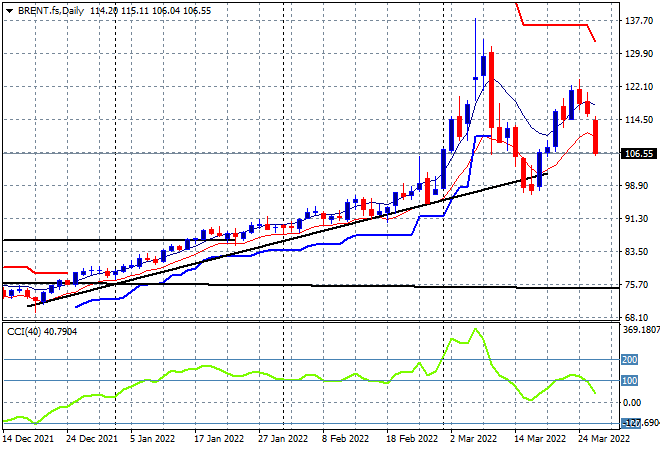This screenshot has width=660, height=450.
Task: Select the tallest blue candle wick near 137.70
Action: (476, 47)
